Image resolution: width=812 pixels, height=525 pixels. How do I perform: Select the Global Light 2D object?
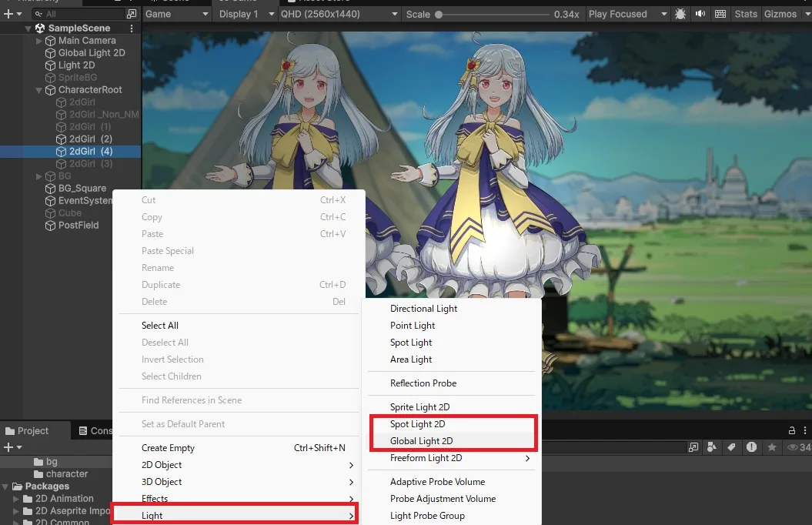point(92,53)
